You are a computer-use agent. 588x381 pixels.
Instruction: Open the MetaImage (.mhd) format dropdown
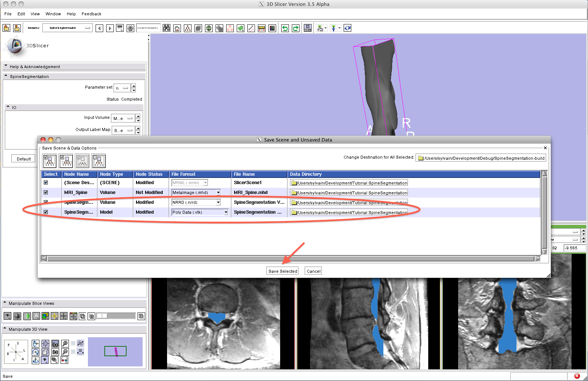[x=218, y=193]
